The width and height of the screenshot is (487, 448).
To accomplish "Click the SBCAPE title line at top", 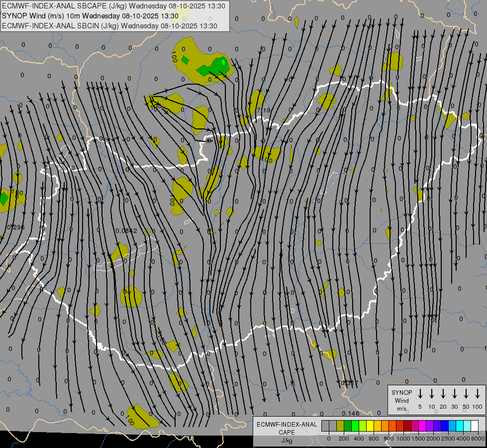I will [x=113, y=6].
